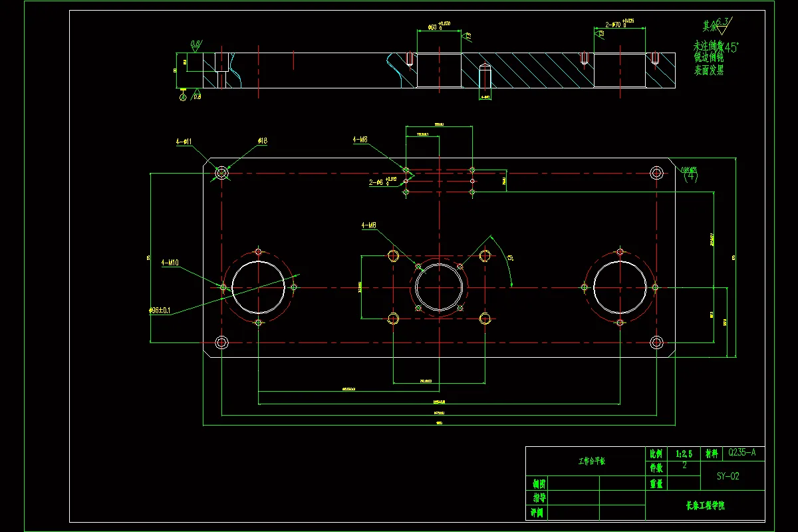The height and width of the screenshot is (532, 798).
Task: Click the 'SY-02' drawing number
Action: (728, 476)
